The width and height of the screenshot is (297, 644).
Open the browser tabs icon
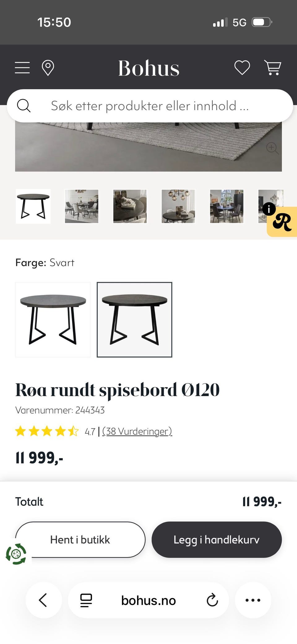click(x=86, y=600)
